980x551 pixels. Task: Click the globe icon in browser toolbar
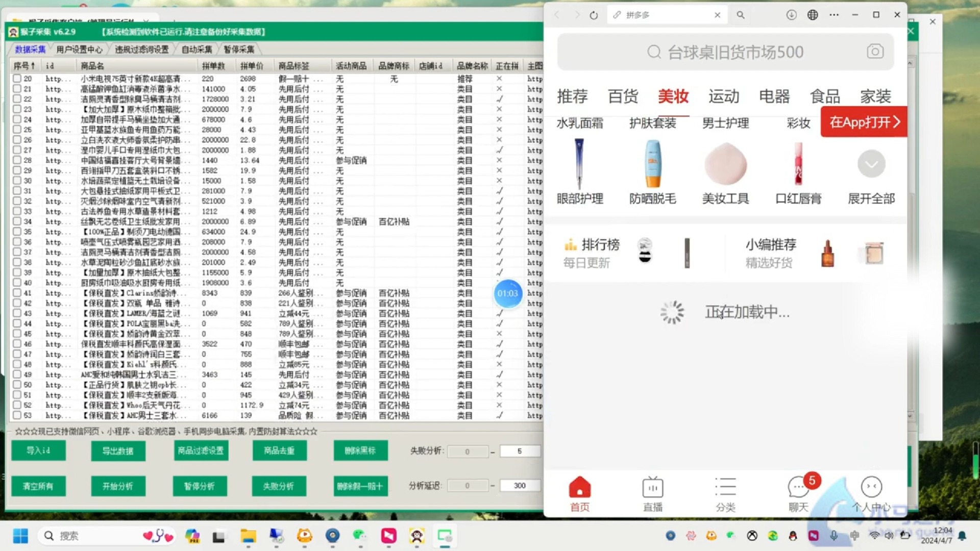pos(813,15)
